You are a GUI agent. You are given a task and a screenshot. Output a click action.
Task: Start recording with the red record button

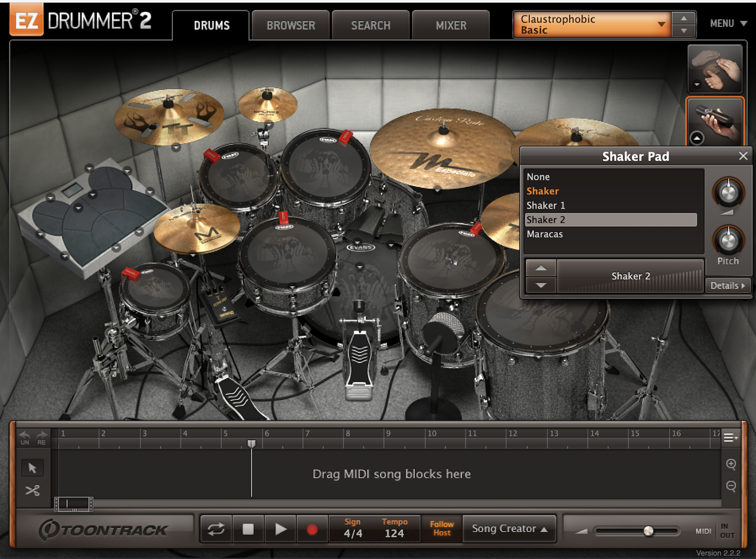coord(312,529)
